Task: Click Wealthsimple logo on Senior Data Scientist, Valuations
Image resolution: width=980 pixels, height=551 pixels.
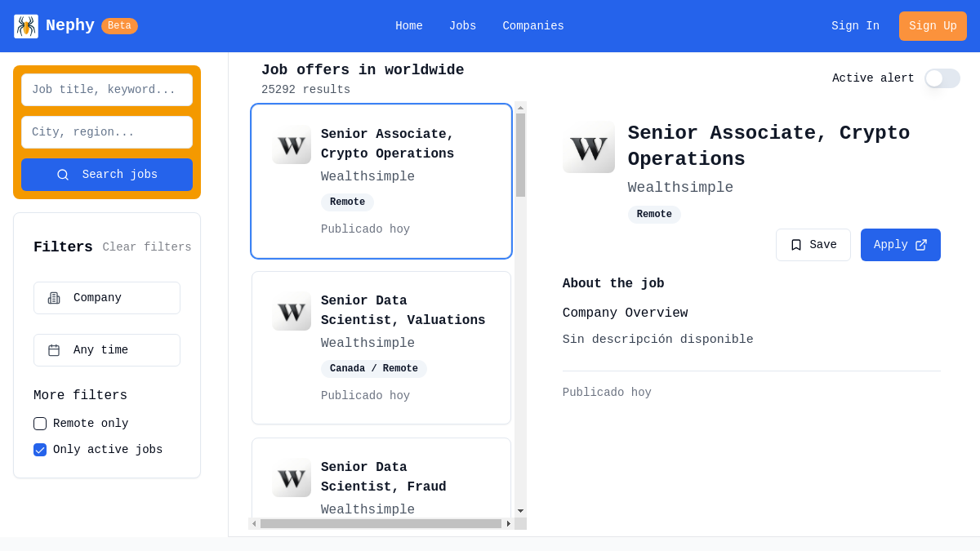Action: pos(292,311)
